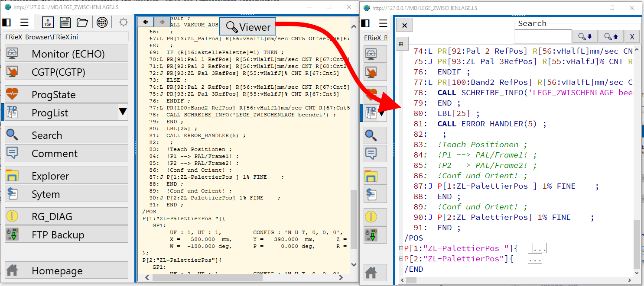Open a file with the folder icon

82,22
